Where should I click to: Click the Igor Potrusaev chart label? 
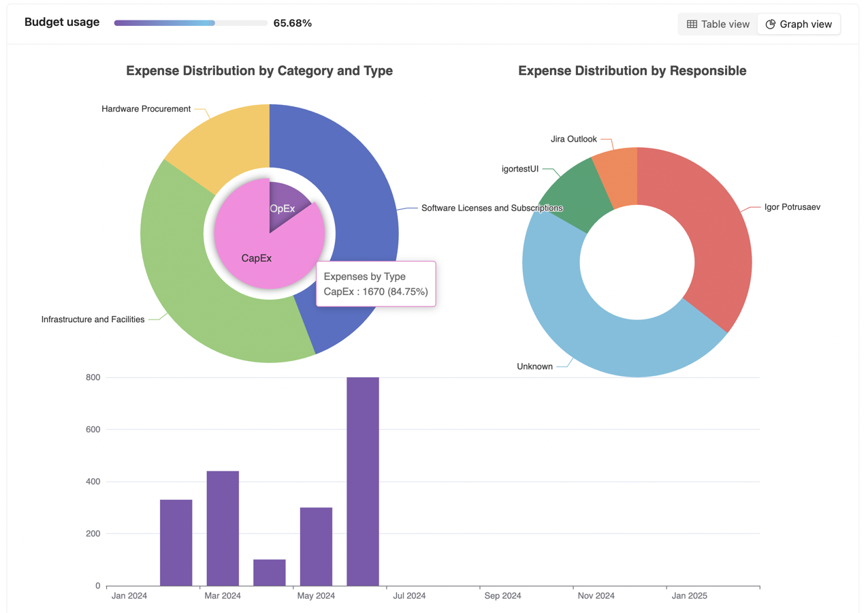point(792,207)
